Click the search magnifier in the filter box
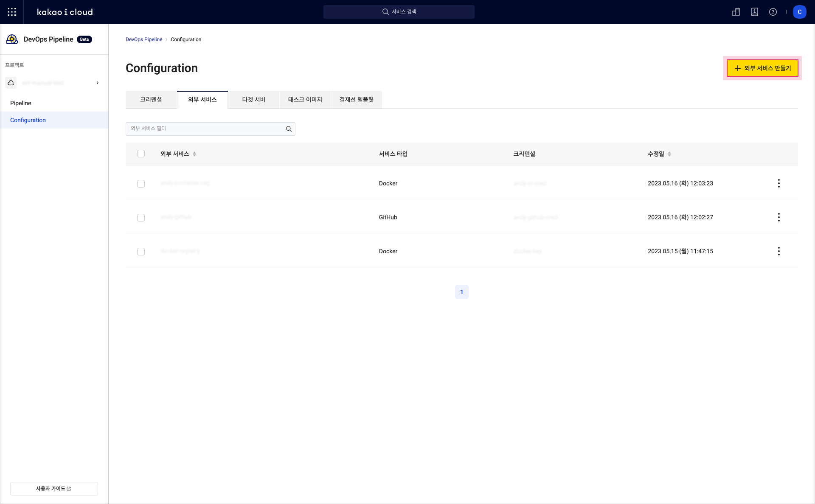The image size is (815, 504). point(289,129)
